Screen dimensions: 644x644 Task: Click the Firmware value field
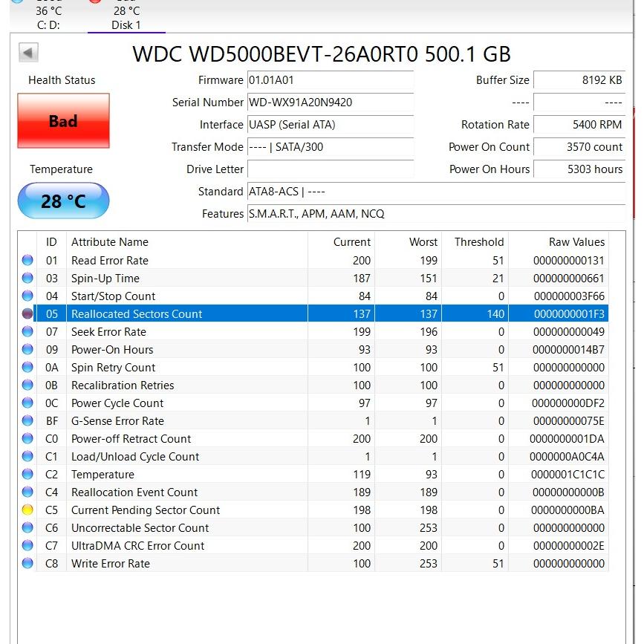(x=330, y=80)
